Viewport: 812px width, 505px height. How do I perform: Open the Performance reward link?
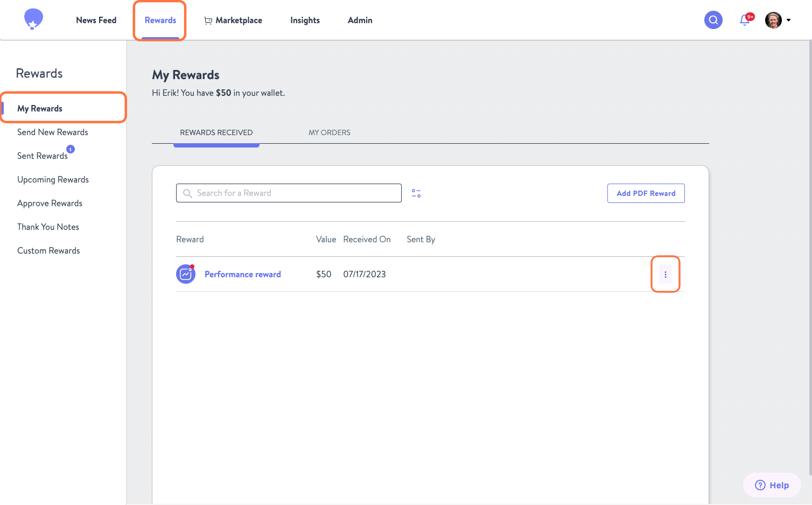pos(243,274)
